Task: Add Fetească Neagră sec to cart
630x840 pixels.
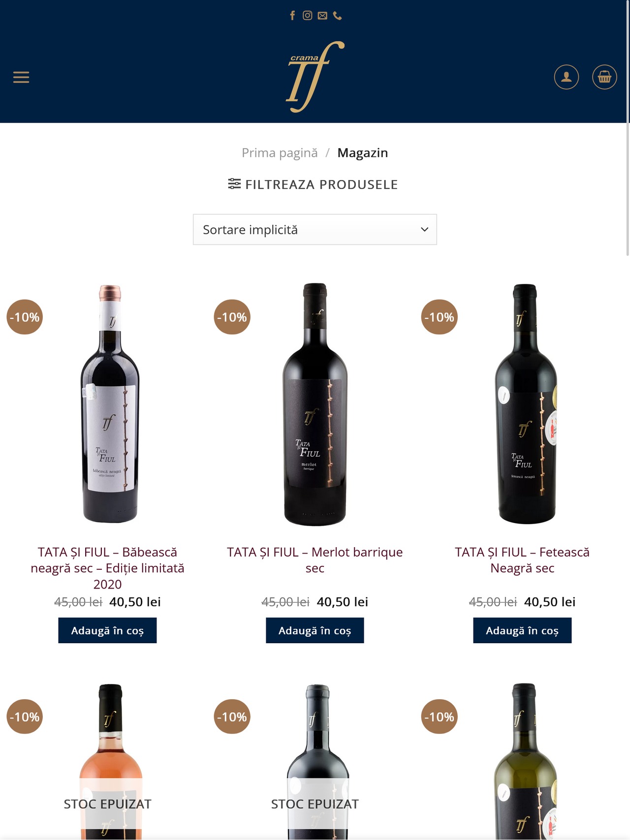Action: pos(522,631)
